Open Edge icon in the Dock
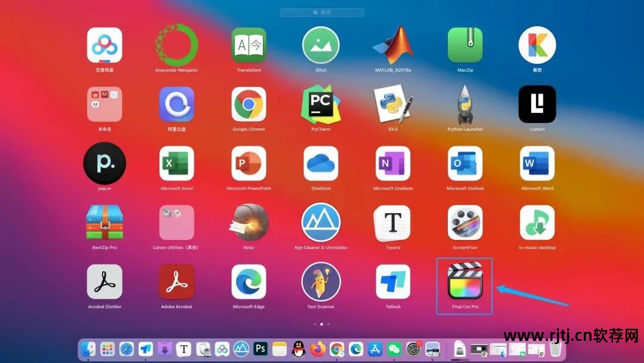Image resolution: width=644 pixels, height=363 pixels. [356, 349]
